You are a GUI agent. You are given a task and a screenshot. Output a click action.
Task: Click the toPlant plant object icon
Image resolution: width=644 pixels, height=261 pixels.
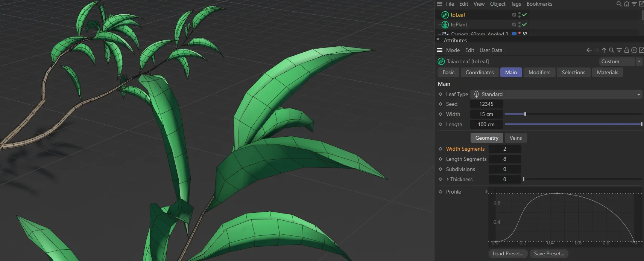(445, 24)
